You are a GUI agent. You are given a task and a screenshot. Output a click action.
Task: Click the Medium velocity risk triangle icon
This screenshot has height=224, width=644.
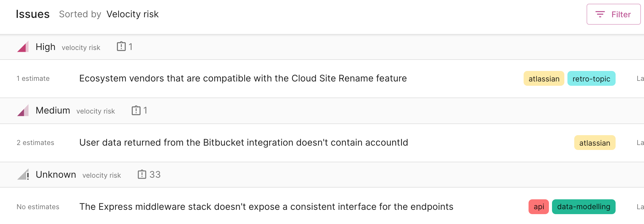click(x=23, y=110)
